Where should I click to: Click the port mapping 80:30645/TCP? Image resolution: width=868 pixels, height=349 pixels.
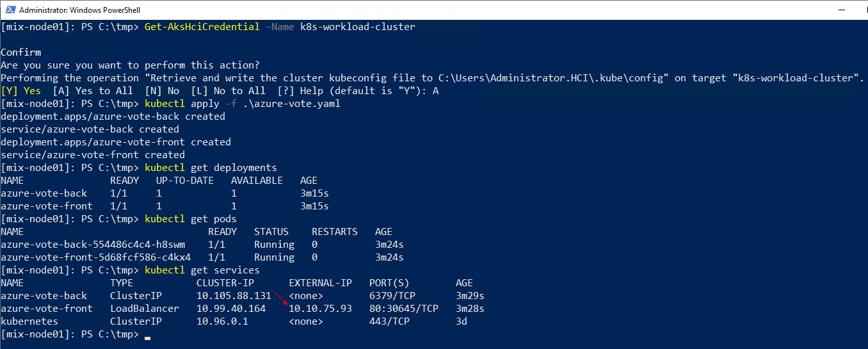point(404,309)
